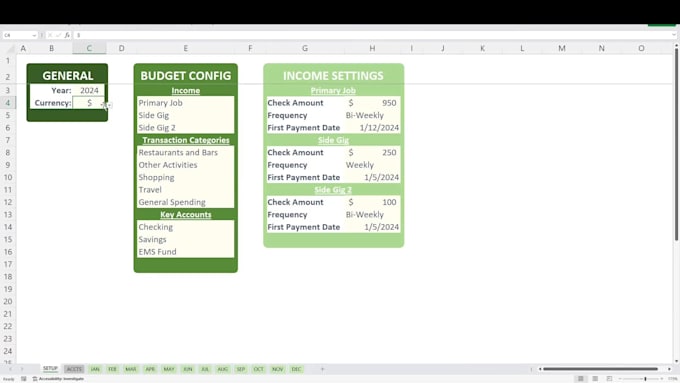Select the Other Activities category cell
This screenshot has width=680, height=383.
coord(186,165)
